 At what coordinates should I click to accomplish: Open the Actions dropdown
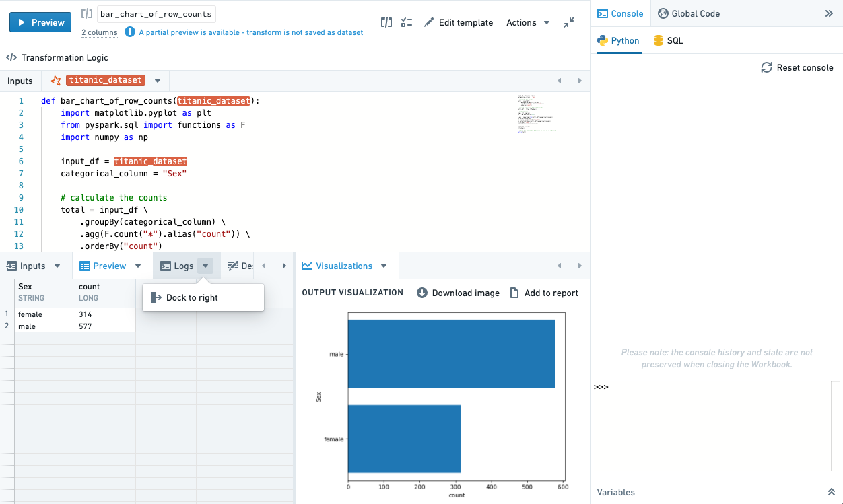point(528,22)
